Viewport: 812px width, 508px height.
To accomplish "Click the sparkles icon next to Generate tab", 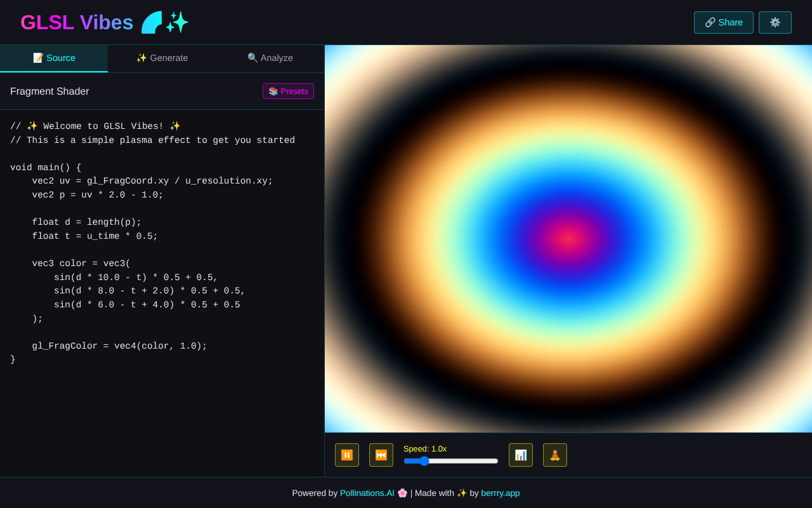I will tap(141, 58).
